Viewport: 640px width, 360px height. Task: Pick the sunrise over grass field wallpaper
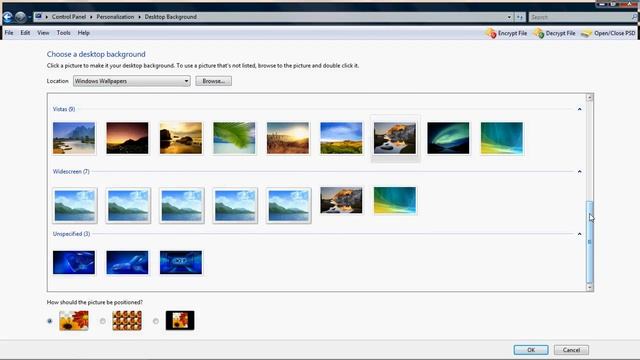click(x=288, y=138)
